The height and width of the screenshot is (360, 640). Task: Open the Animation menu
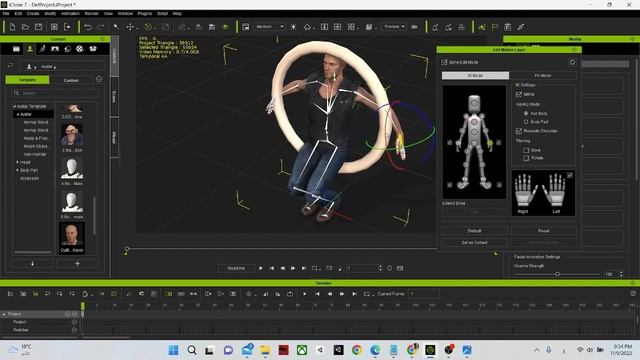(70, 13)
